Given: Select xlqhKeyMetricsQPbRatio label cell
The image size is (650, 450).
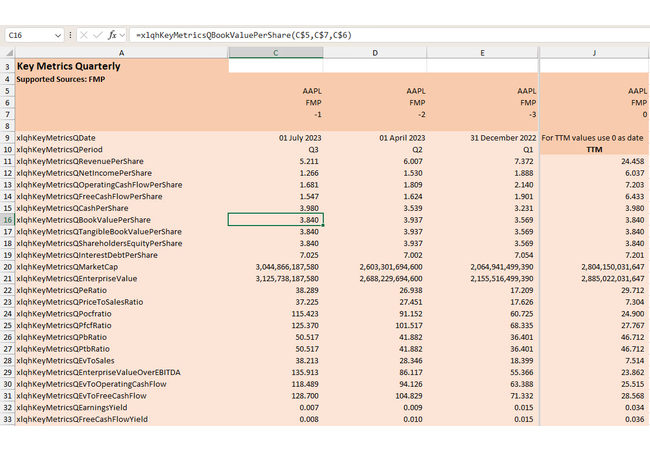Looking at the screenshot, I should pyautogui.click(x=121, y=337).
